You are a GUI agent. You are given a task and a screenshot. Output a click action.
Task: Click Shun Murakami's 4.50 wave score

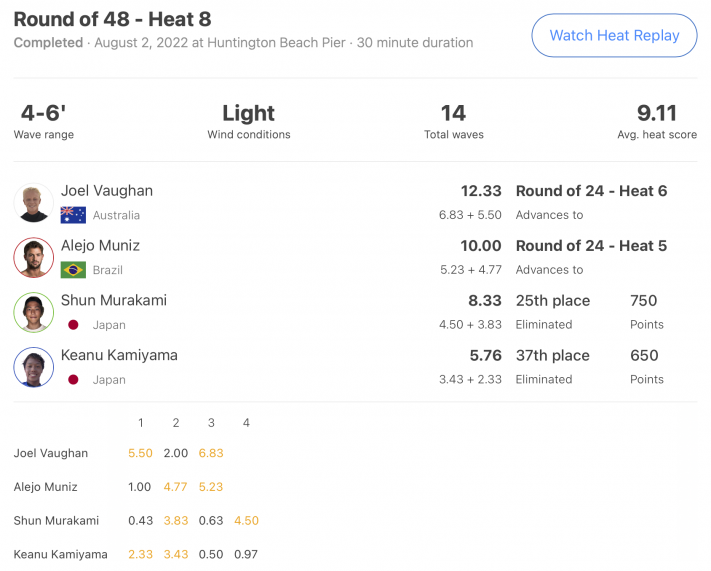(246, 520)
